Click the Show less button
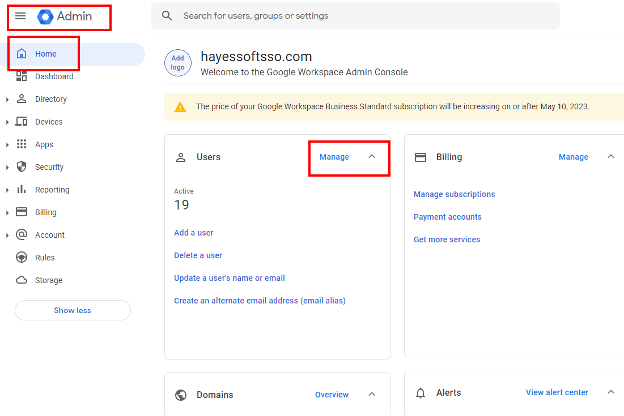Image resolution: width=624 pixels, height=416 pixels. point(73,310)
